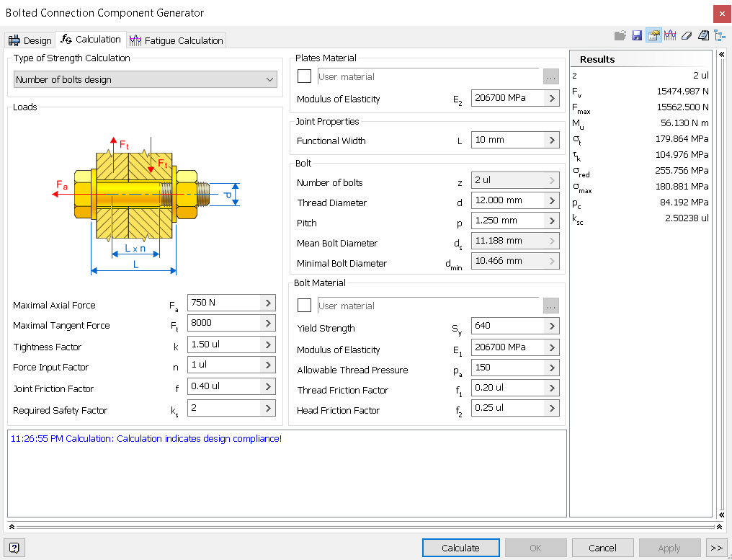Click the eraser icon to clear values
732x560 pixels.
(686, 35)
